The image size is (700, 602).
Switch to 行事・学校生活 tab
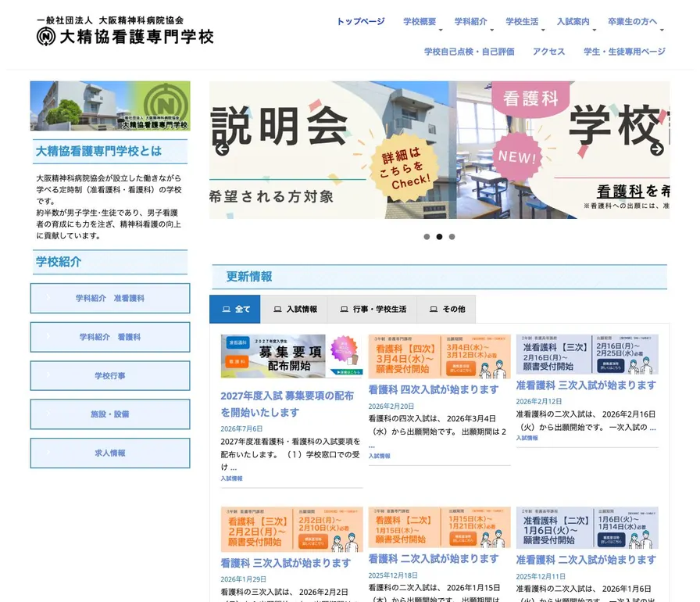pyautogui.click(x=373, y=309)
